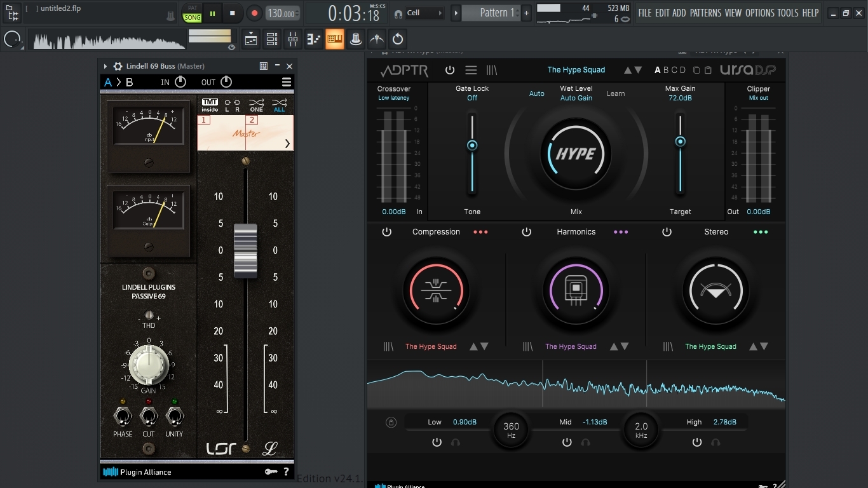This screenshot has width=868, height=488.
Task: Click the tempo tapper icon
Action: point(377,39)
